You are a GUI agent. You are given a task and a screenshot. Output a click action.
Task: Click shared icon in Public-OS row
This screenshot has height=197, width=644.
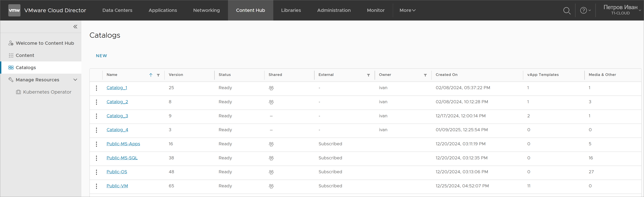pyautogui.click(x=271, y=172)
